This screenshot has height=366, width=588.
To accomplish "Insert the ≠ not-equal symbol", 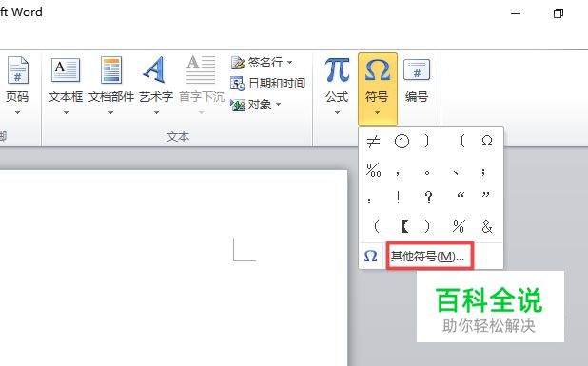I will tap(373, 142).
